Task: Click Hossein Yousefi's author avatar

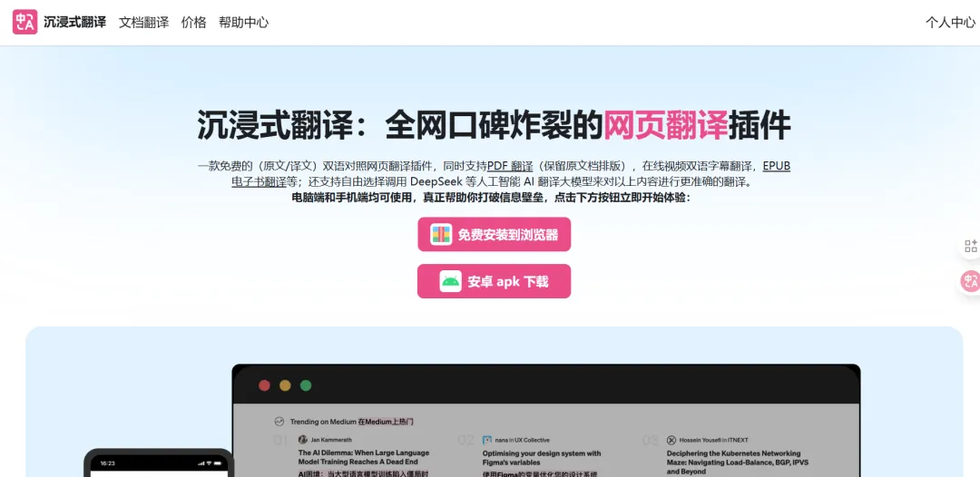Action: tap(671, 440)
